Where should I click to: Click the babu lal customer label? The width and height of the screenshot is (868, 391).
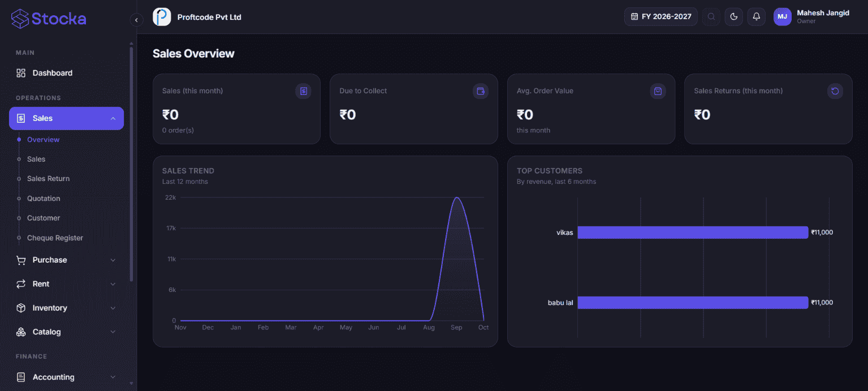pos(560,303)
